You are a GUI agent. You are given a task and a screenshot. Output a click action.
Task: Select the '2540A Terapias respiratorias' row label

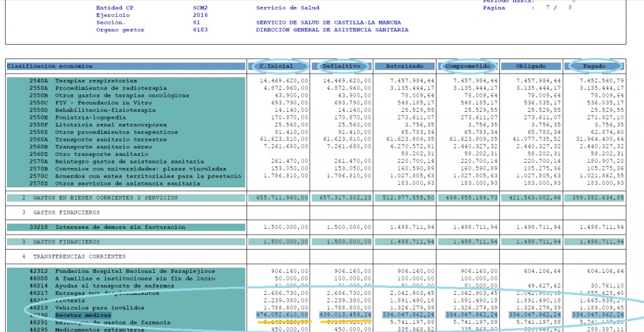pyautogui.click(x=84, y=81)
